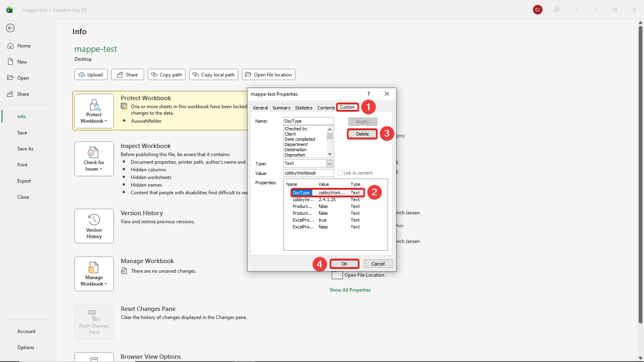This screenshot has height=362, width=644.
Task: Click the New document icon in the sidebar
Action: (x=11, y=62)
